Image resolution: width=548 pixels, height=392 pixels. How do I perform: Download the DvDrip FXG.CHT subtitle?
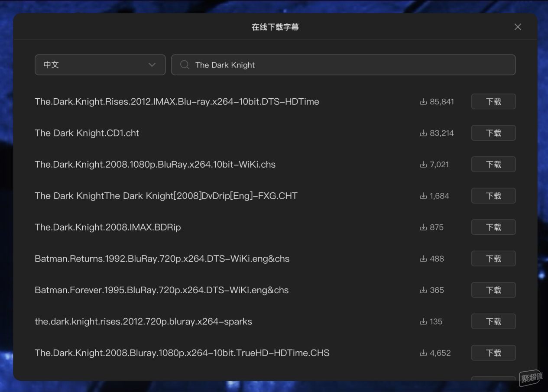coord(493,196)
